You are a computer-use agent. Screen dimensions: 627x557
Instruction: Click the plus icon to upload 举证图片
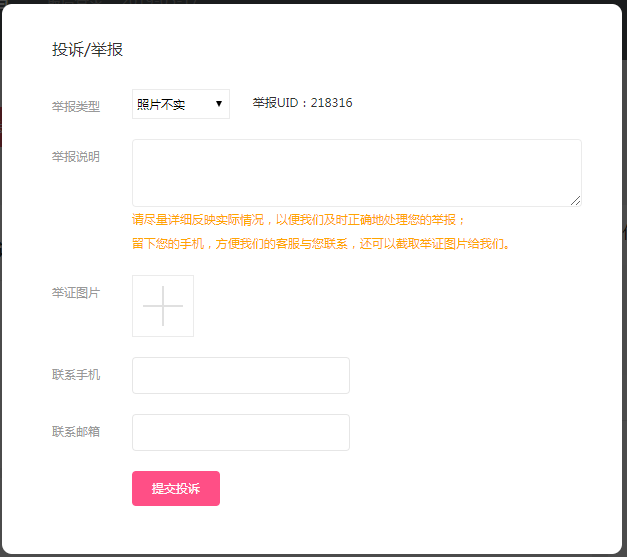163,306
